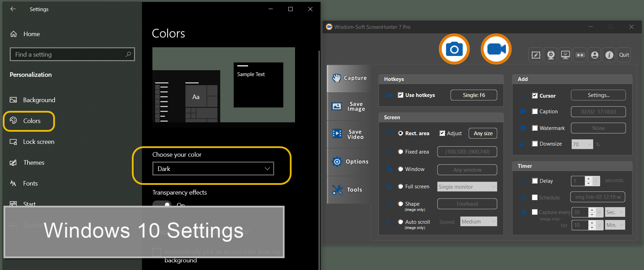
Task: Open the Options tab in ScreenHunter
Action: click(x=349, y=162)
